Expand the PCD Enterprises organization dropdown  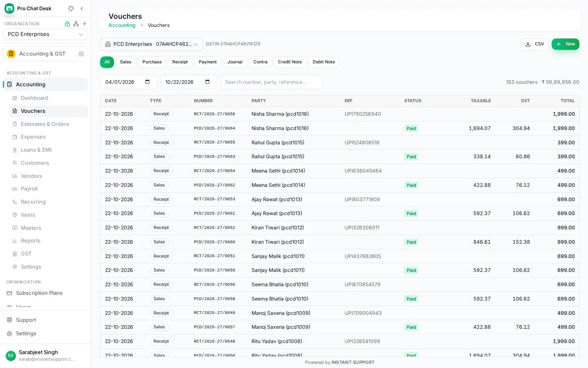(x=45, y=34)
